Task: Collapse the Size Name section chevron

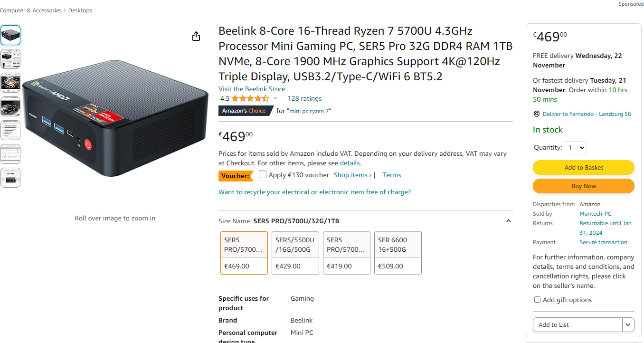Action: point(508,221)
